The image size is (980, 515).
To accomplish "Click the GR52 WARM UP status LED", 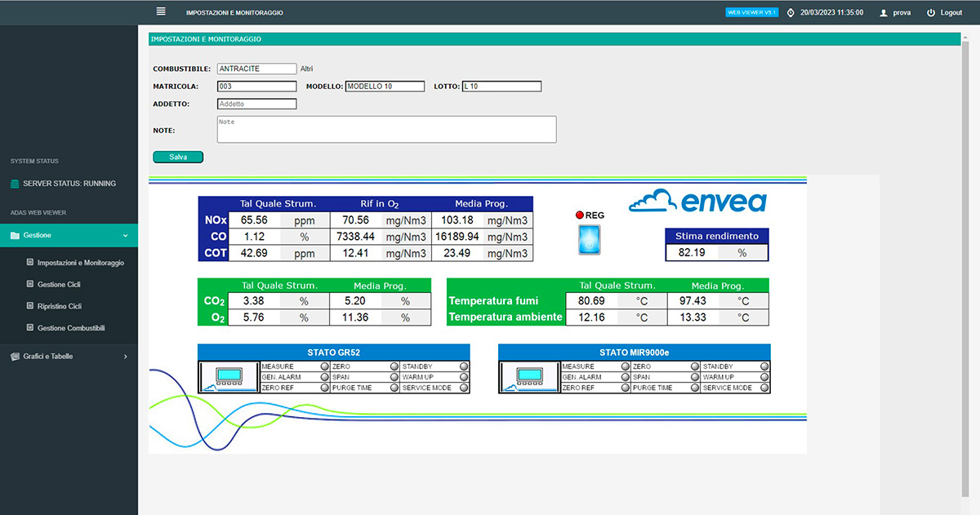I will coord(464,378).
